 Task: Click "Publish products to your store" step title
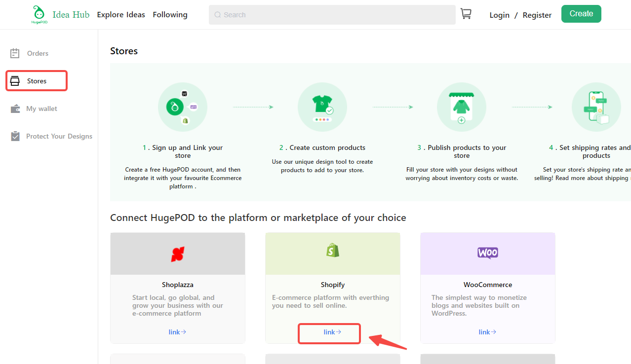(462, 151)
